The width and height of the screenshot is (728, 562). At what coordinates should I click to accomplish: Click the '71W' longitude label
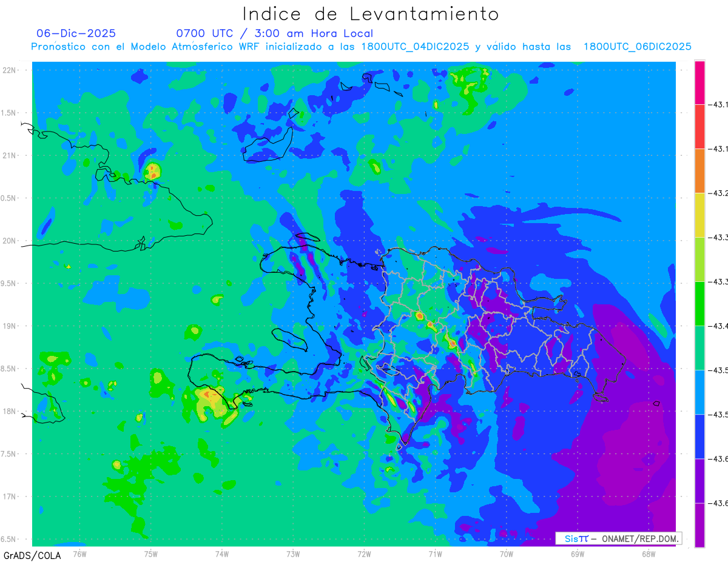(435, 554)
